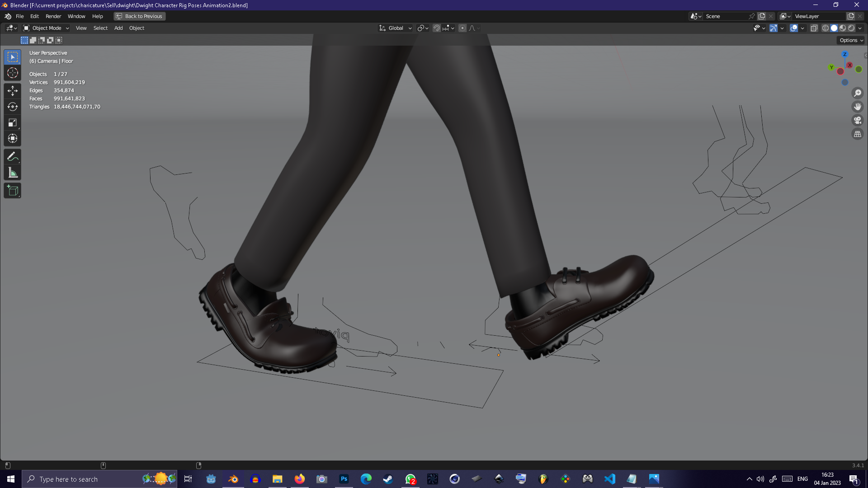Image resolution: width=868 pixels, height=488 pixels.
Task: Open the Add menu in viewport header
Action: click(x=118, y=28)
